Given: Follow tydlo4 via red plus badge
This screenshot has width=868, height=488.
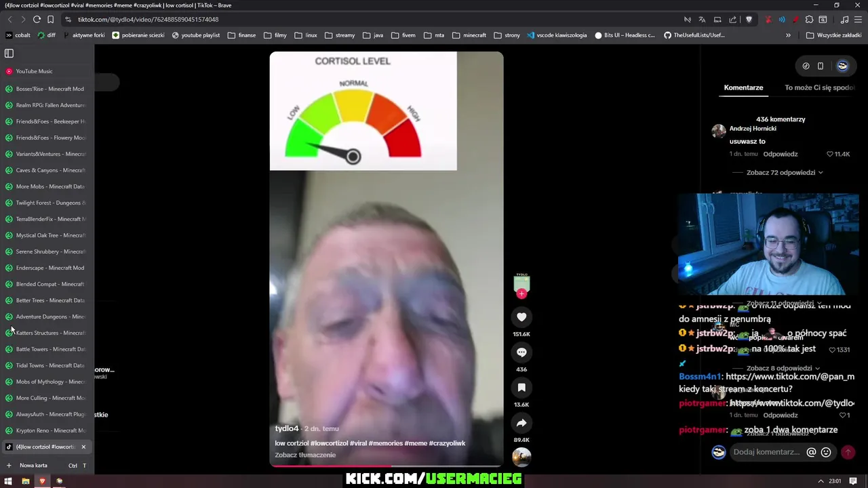Looking at the screenshot, I should tap(521, 293).
